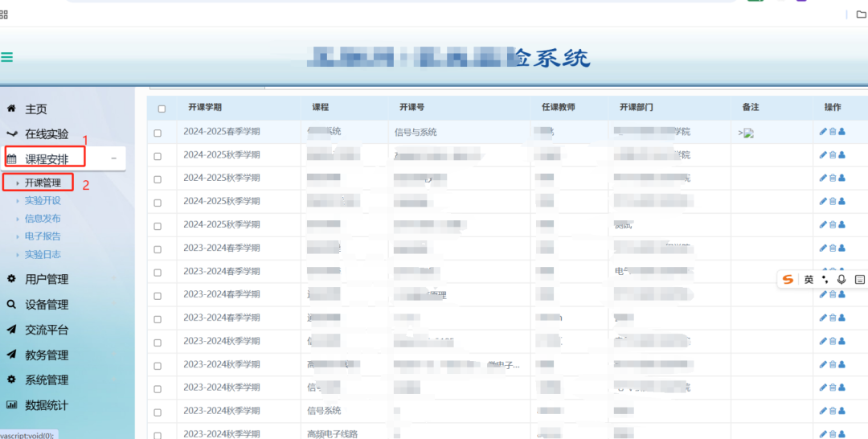Tick the select-all checkbox in table header

pos(162,109)
